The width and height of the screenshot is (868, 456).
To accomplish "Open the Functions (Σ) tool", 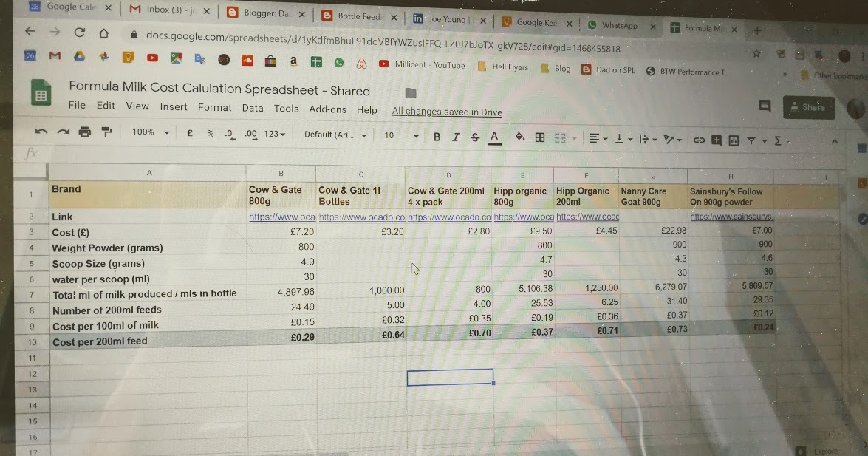I will 776,139.
